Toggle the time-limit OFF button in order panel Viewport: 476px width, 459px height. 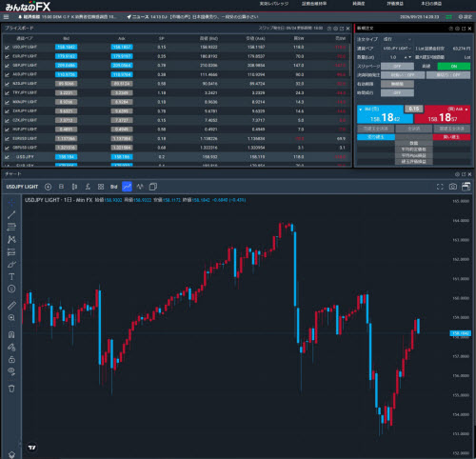(x=397, y=92)
